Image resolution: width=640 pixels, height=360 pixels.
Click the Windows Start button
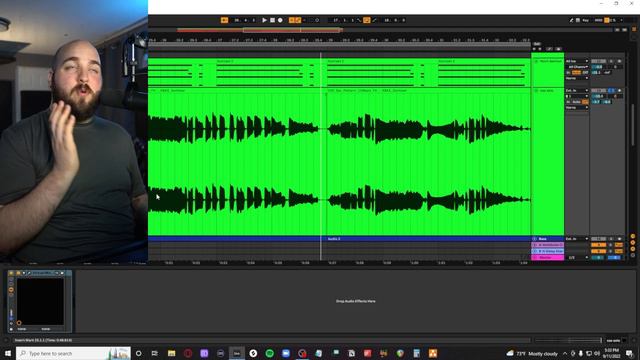(8, 353)
